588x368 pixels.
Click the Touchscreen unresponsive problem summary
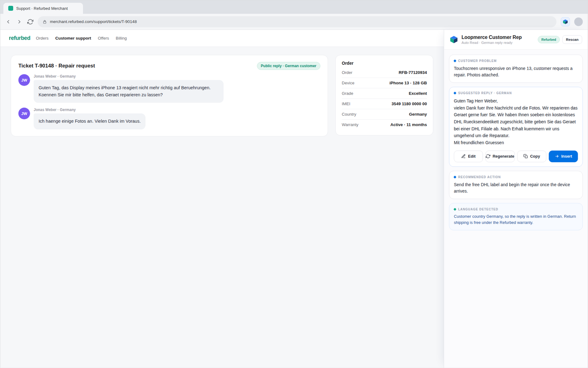tap(513, 72)
